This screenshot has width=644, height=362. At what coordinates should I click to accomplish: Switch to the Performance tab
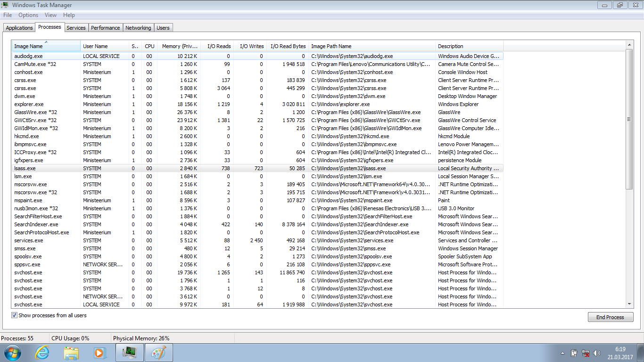[x=105, y=28]
